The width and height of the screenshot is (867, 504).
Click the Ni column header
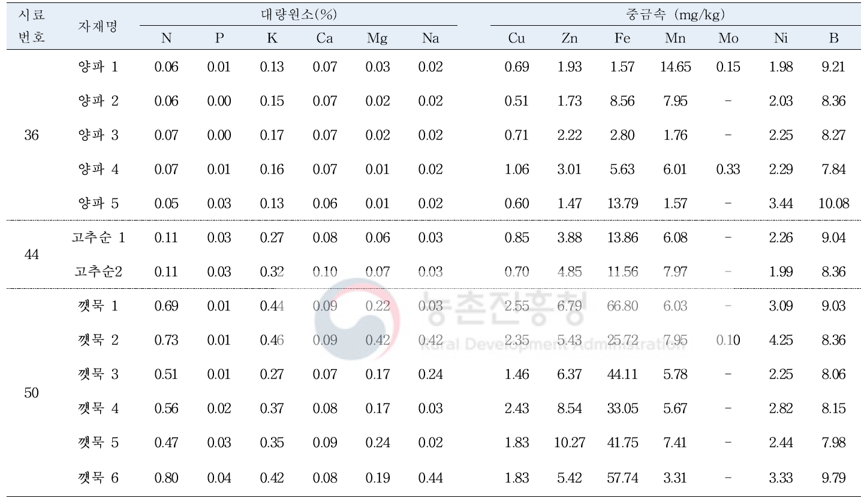click(x=781, y=38)
